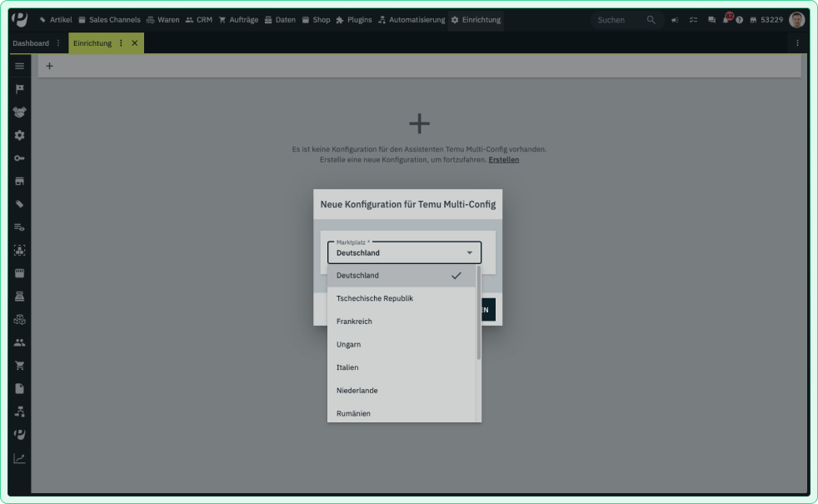Click the help question mark icon
This screenshot has height=504, width=818.
point(739,20)
